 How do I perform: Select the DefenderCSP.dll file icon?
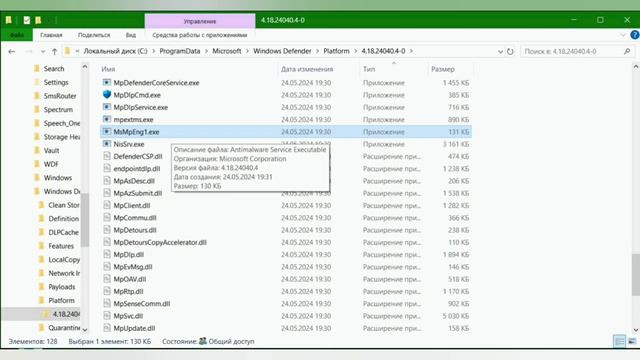click(x=107, y=156)
